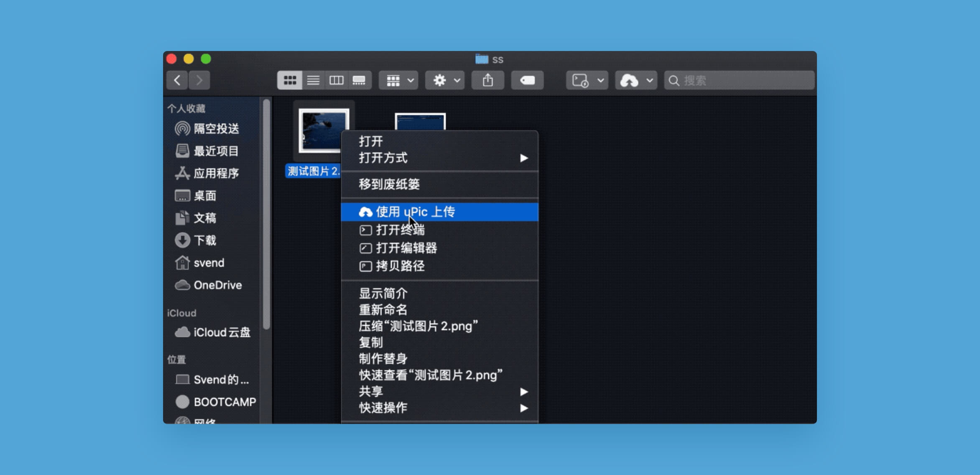Choose 快速查看“测试图片 2.png”
This screenshot has width=980, height=475.
pos(440,375)
